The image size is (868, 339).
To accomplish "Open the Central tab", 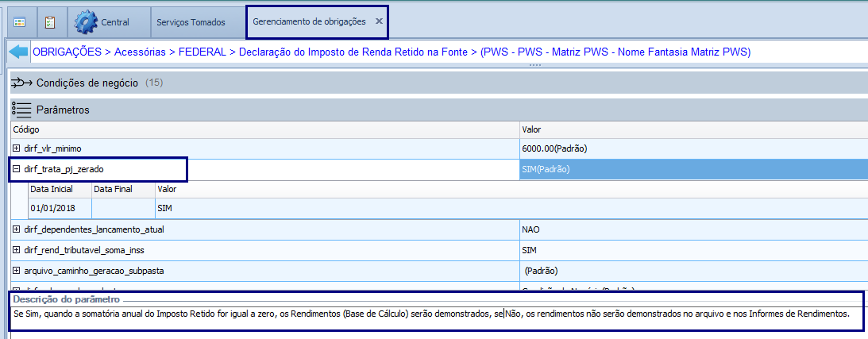I will [109, 23].
